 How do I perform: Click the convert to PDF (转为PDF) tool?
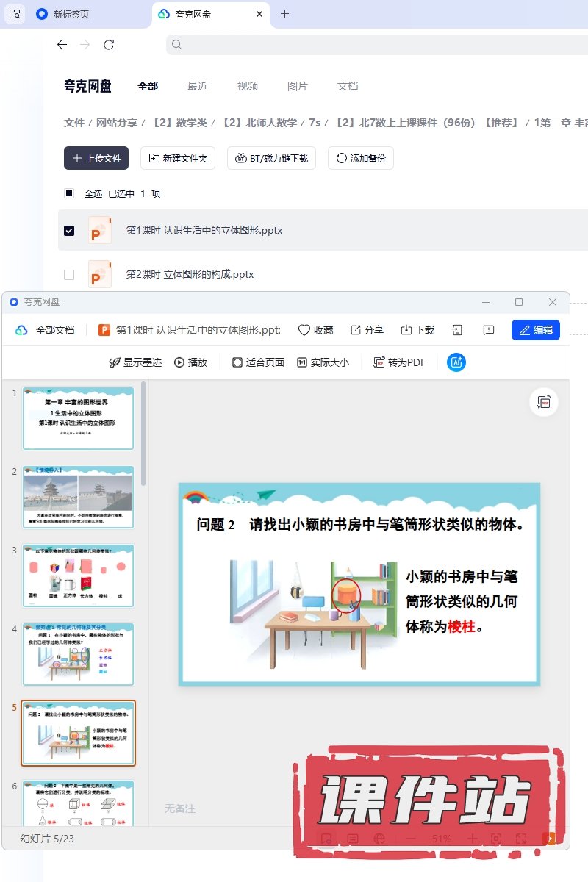[x=399, y=362]
